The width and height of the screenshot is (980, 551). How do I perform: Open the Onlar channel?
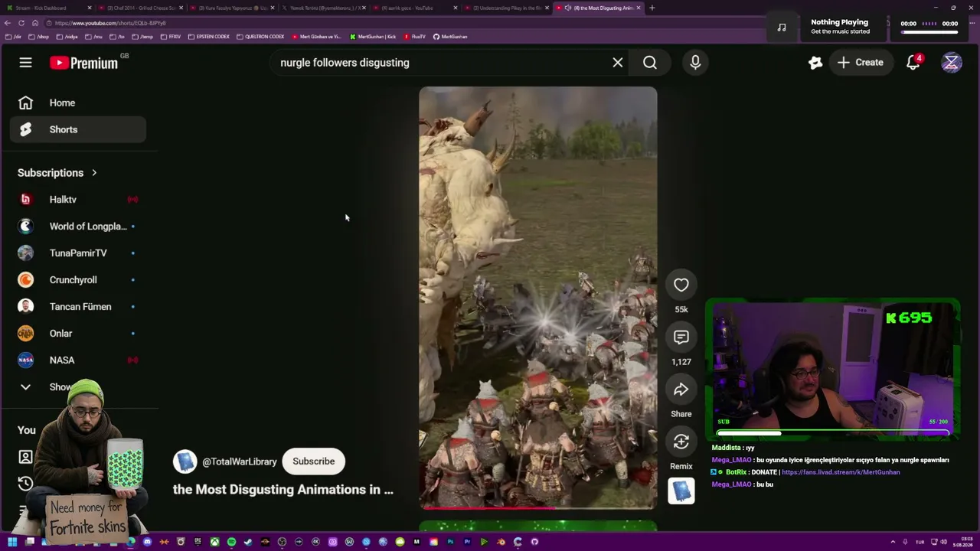click(77, 334)
